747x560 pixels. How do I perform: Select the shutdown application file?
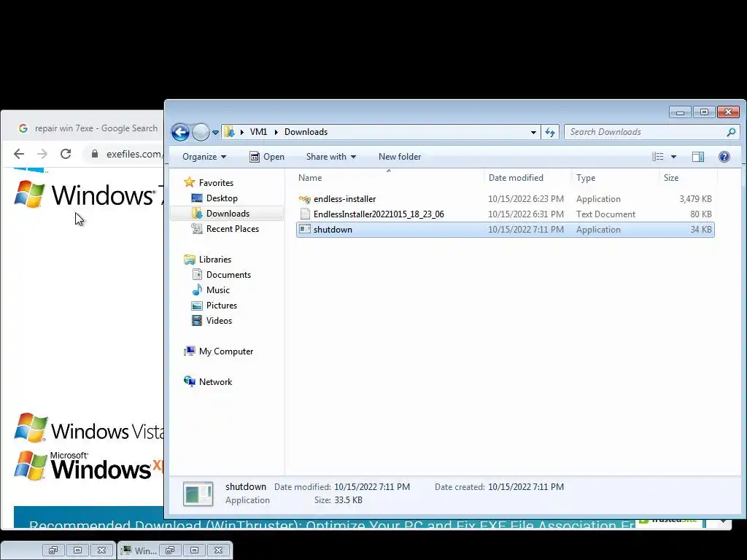point(505,230)
